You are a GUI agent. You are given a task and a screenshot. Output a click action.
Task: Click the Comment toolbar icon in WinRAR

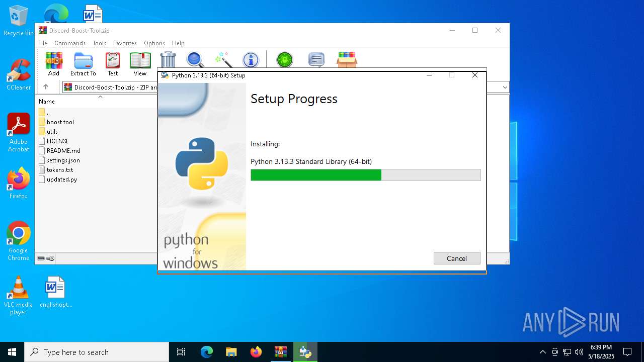click(x=316, y=60)
